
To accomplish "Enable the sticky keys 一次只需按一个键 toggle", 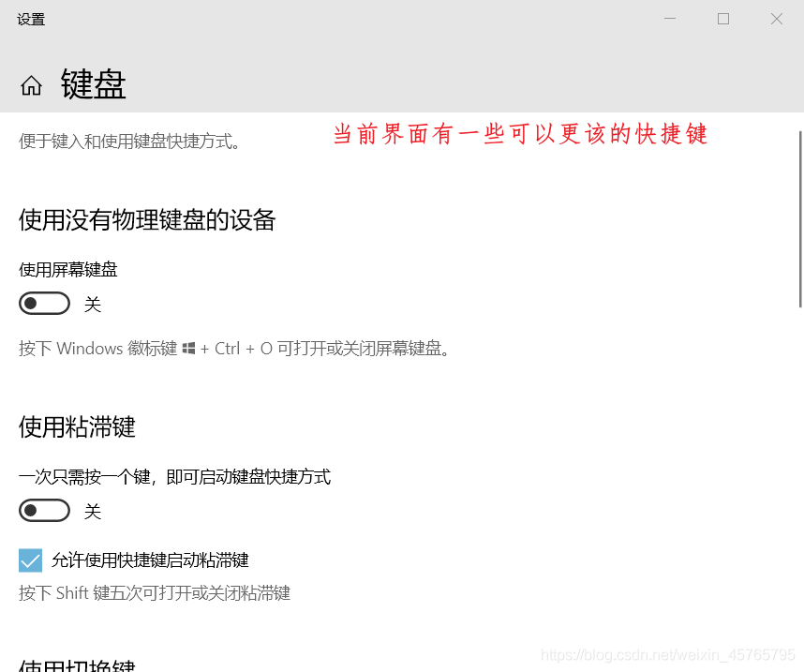I will (x=45, y=511).
